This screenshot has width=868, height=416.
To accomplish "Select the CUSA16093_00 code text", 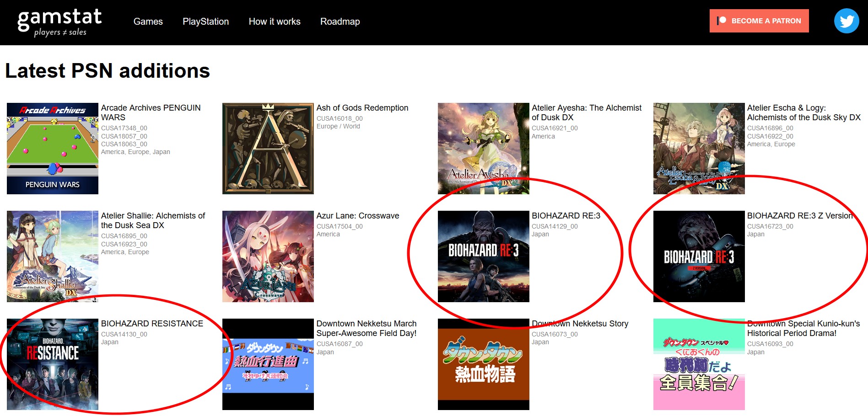I will (770, 344).
